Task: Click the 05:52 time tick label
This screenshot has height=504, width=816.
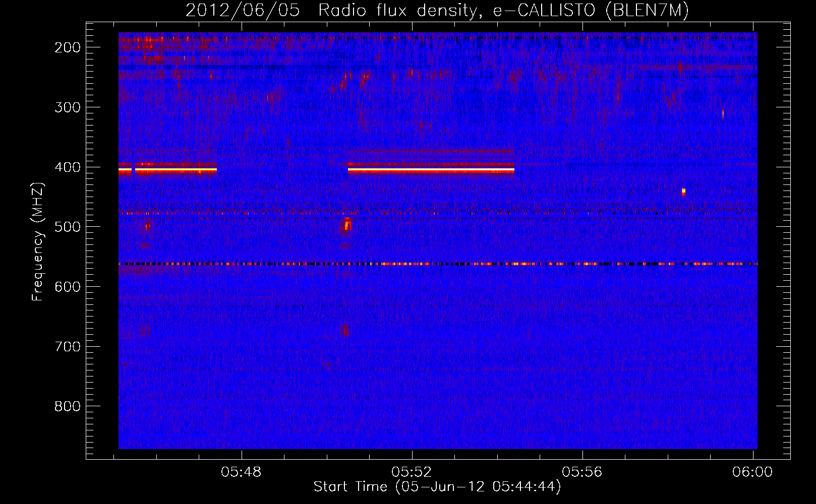Action: pos(412,472)
